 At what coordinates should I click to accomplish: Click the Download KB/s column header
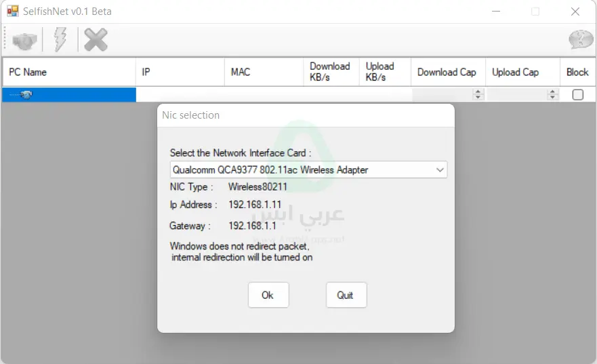[330, 72]
